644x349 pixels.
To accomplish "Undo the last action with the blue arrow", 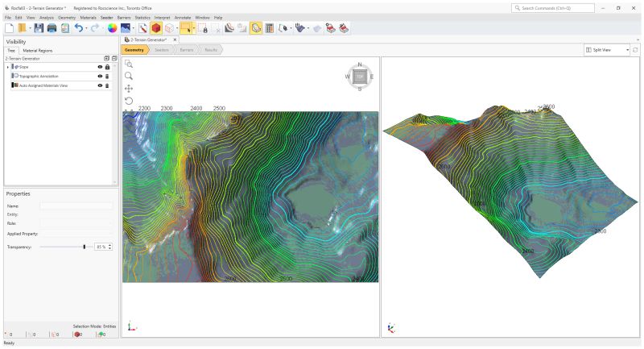I will click(x=78, y=28).
